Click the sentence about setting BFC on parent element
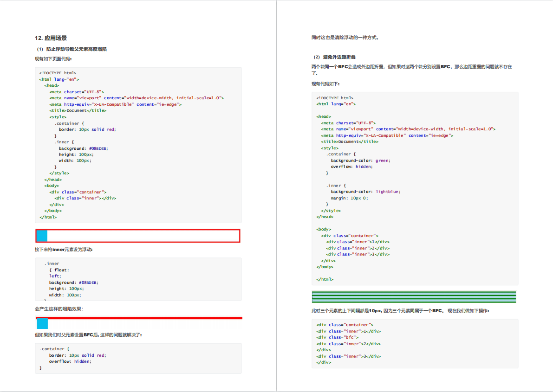 (88, 335)
